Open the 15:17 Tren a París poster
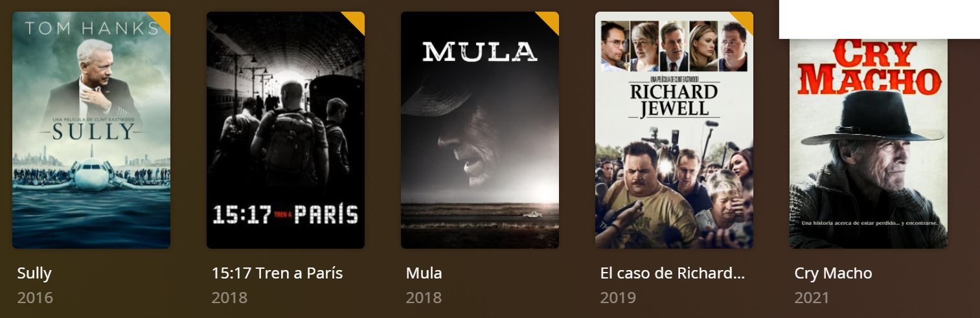This screenshot has width=980, height=318. click(x=286, y=130)
